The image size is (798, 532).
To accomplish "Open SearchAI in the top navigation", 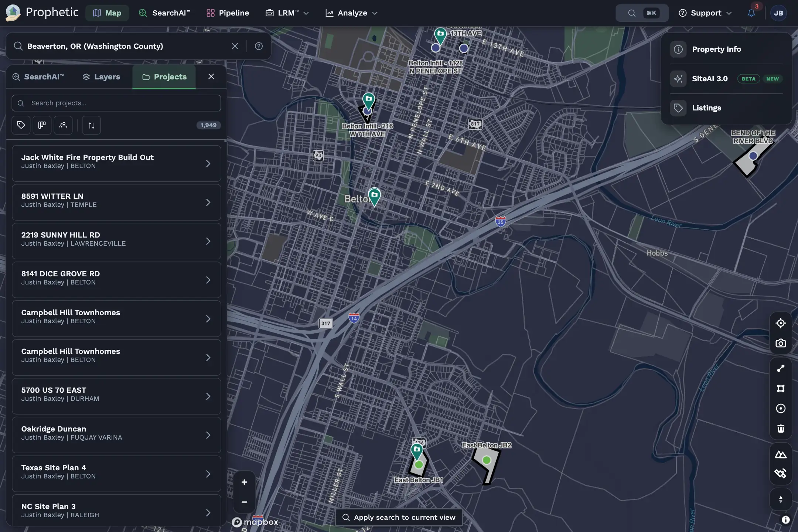I will pyautogui.click(x=164, y=13).
